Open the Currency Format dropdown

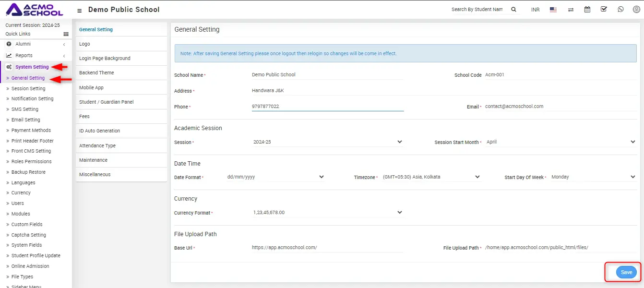[327, 213]
